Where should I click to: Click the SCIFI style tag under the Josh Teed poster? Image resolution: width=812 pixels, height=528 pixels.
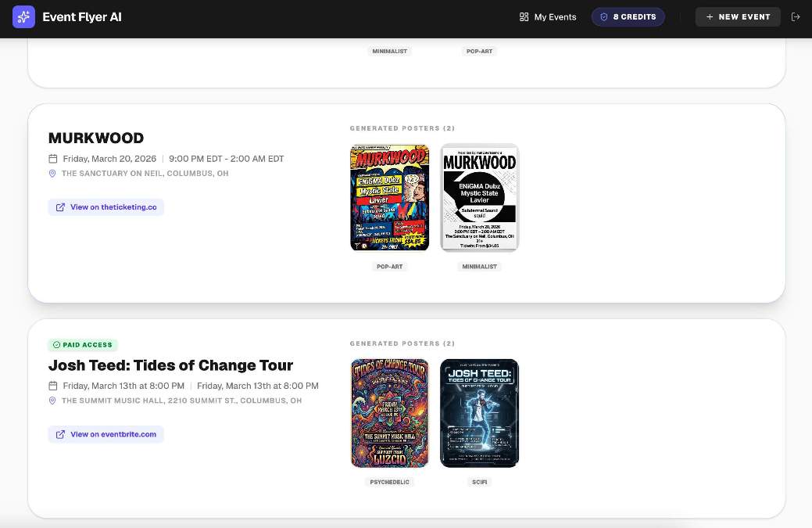coord(479,482)
